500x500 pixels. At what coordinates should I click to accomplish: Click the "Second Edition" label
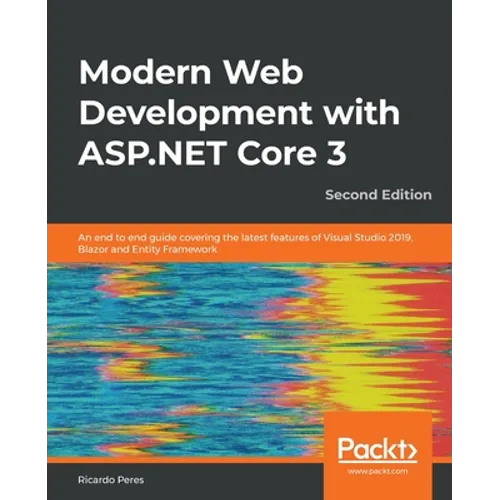pos(378,195)
